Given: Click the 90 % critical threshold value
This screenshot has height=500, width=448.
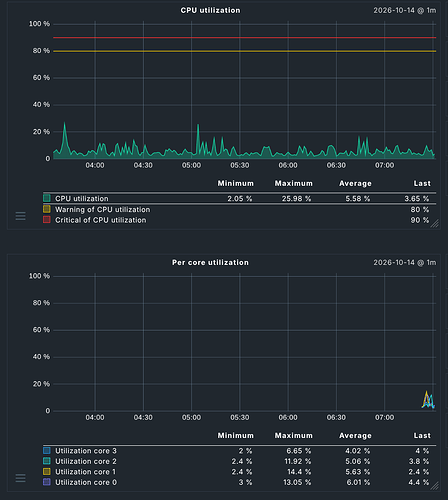Looking at the screenshot, I should tap(420, 220).
